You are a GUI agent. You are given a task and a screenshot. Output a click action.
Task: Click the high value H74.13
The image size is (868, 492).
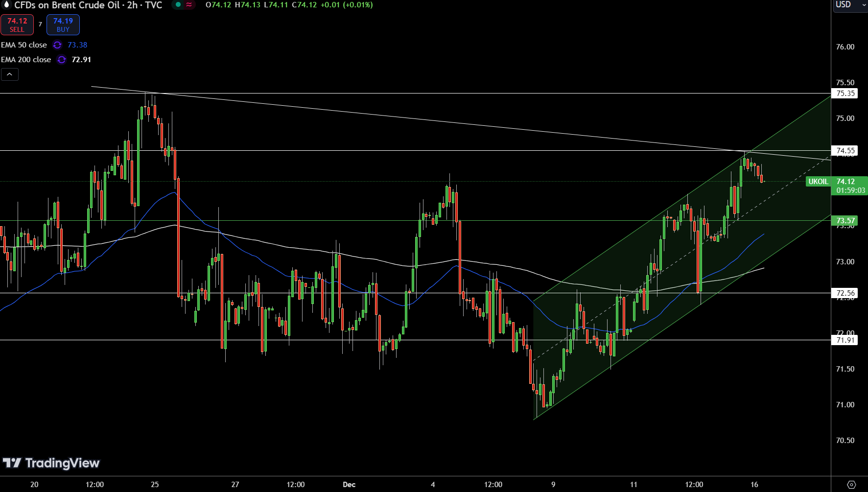(247, 5)
